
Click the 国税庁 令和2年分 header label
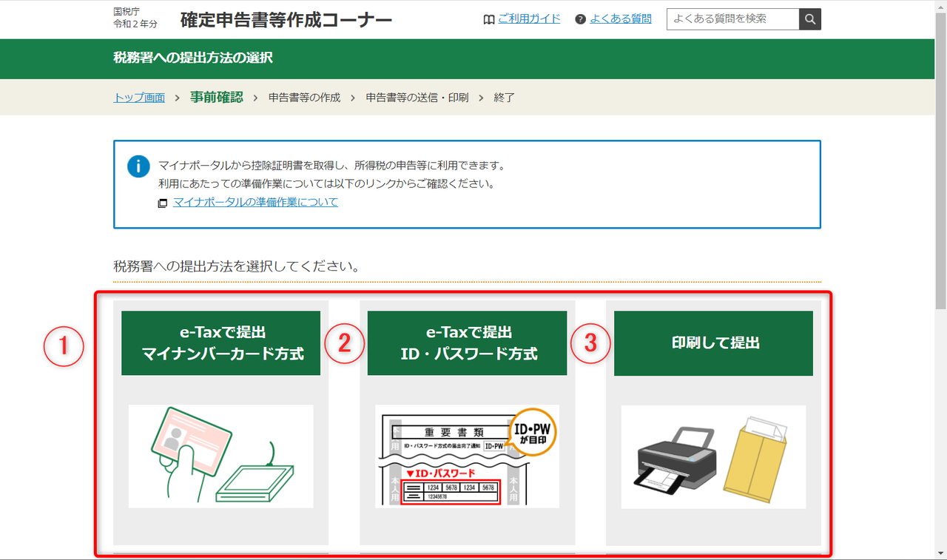pyautogui.click(x=135, y=19)
